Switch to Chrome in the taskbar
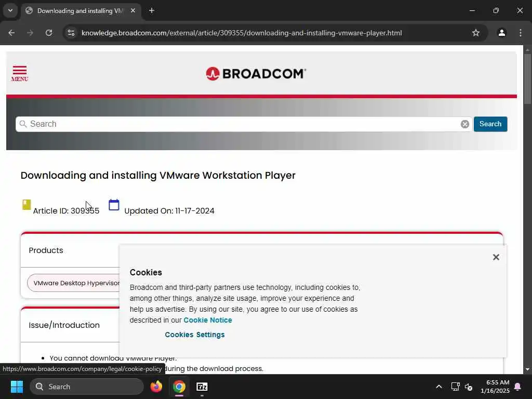 (179, 387)
